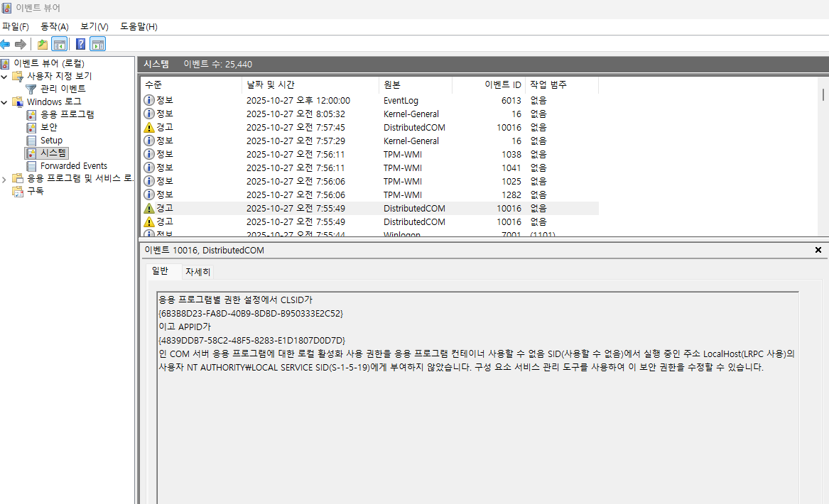
Task: Close the event 10016 preview pane
Action: click(x=818, y=250)
